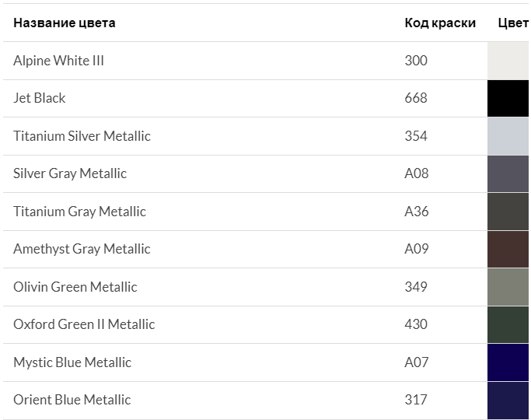The image size is (531, 420).
Task: Click the 'Название цвета' column header
Action: click(65, 23)
